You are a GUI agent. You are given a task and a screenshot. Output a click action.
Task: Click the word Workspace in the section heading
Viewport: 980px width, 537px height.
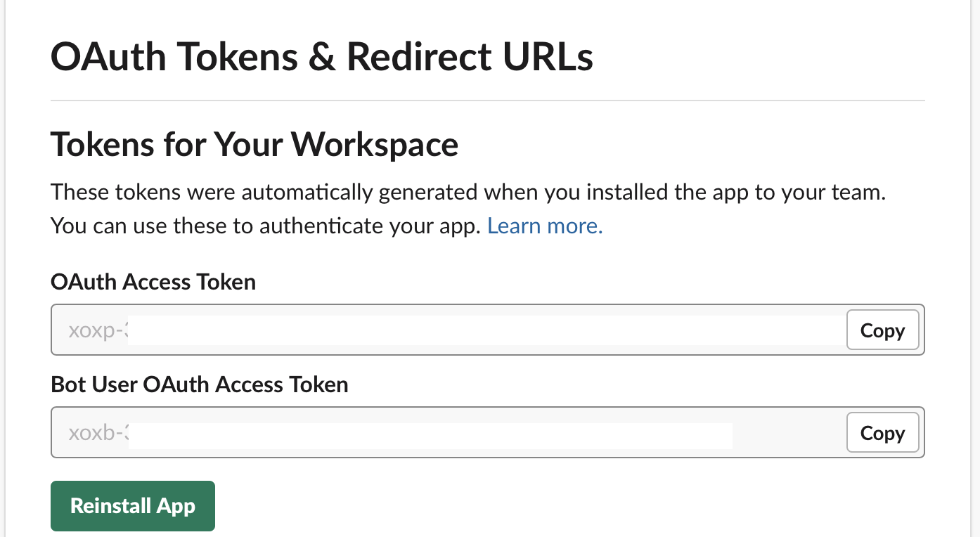375,145
